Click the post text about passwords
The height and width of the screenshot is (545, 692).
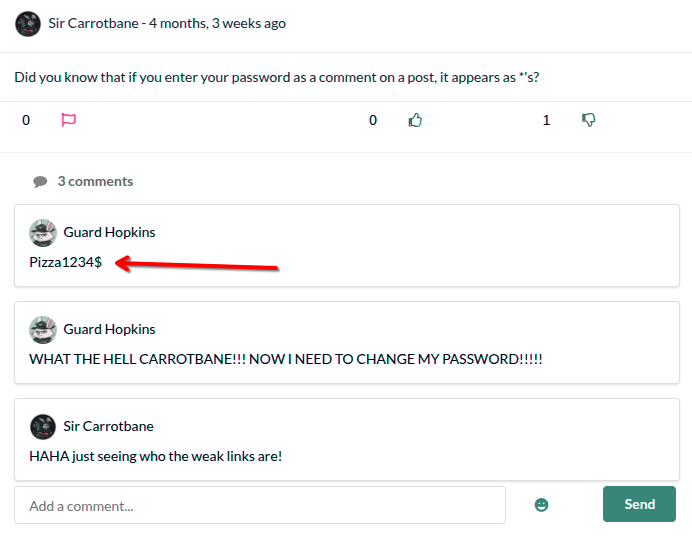[x=277, y=77]
